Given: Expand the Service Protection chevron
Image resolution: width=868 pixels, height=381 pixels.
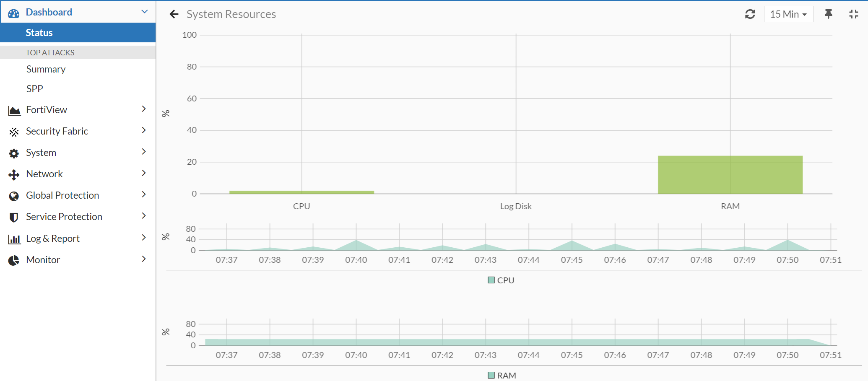Looking at the screenshot, I should pos(144,216).
